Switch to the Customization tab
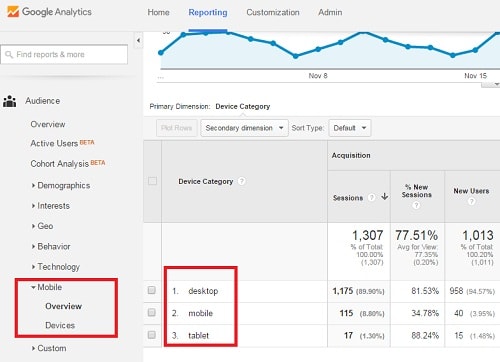Image resolution: width=500 pixels, height=362 pixels. tap(273, 12)
